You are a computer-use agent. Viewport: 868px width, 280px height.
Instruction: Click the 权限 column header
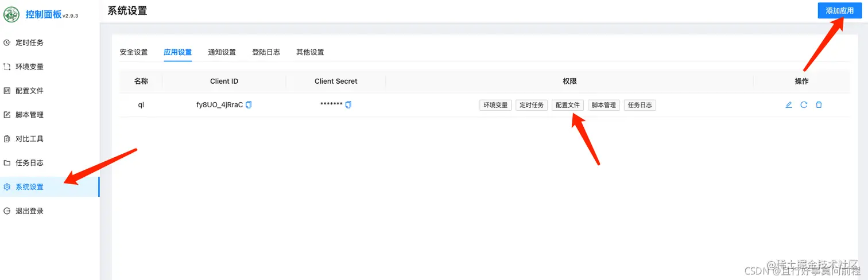(569, 81)
